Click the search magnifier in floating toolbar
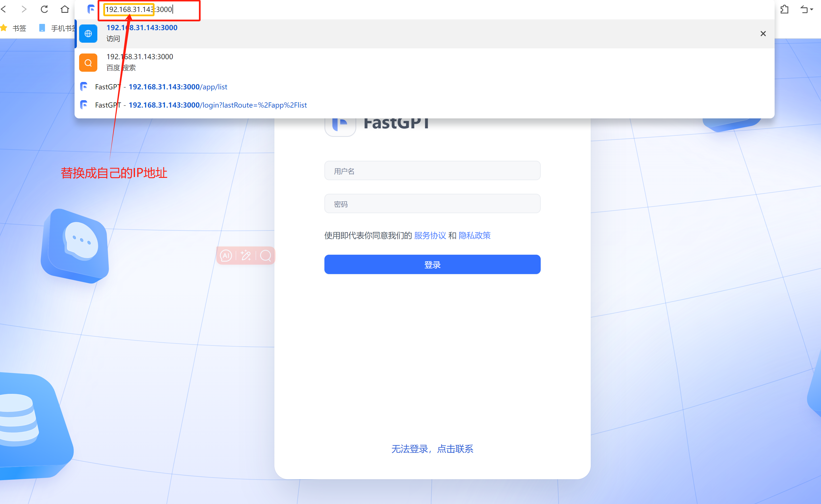Image resolution: width=821 pixels, height=504 pixels. (266, 256)
